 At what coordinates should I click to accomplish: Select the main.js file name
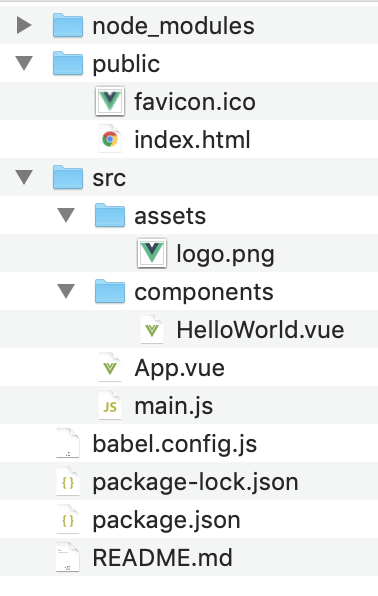point(174,406)
